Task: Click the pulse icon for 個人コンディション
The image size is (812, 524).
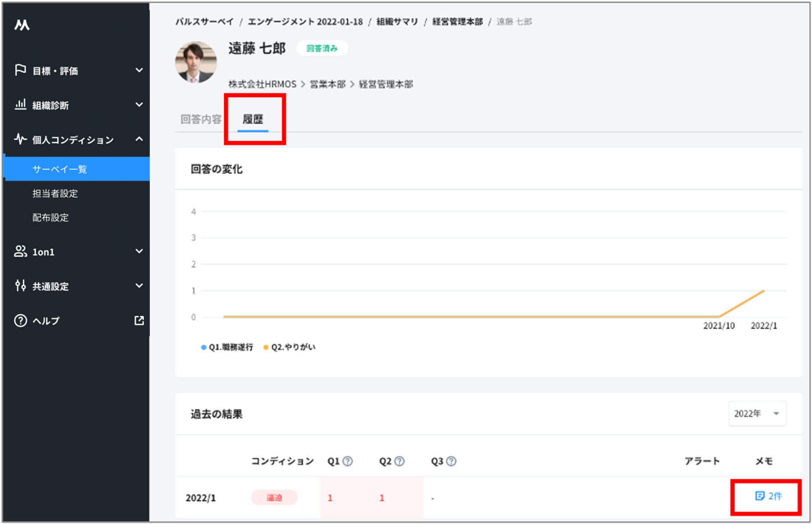Action: click(20, 139)
